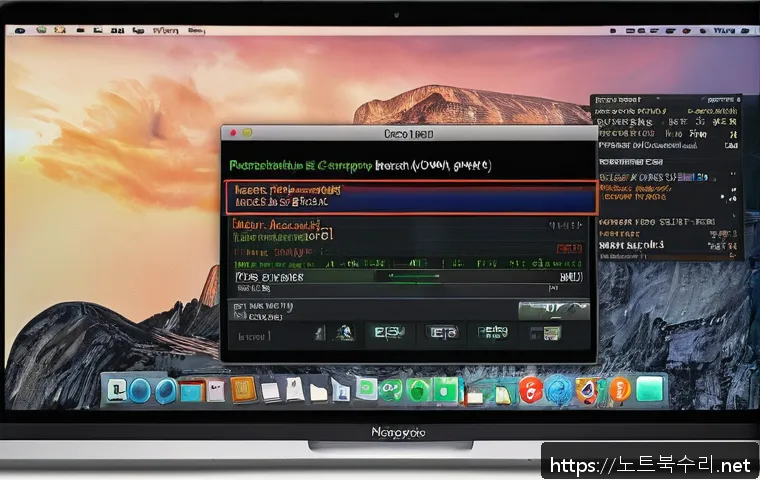Click the second-from-right button in the dialog's bottom row

click(493, 334)
